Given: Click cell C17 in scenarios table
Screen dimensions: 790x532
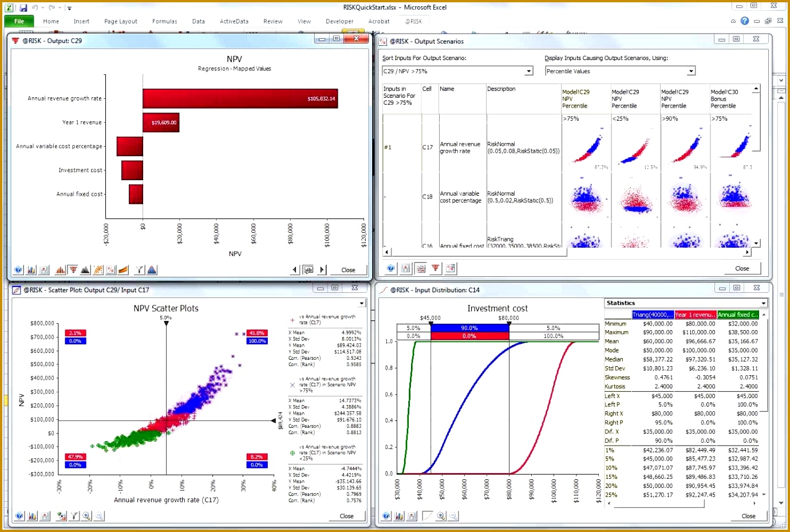Looking at the screenshot, I should pyautogui.click(x=428, y=148).
